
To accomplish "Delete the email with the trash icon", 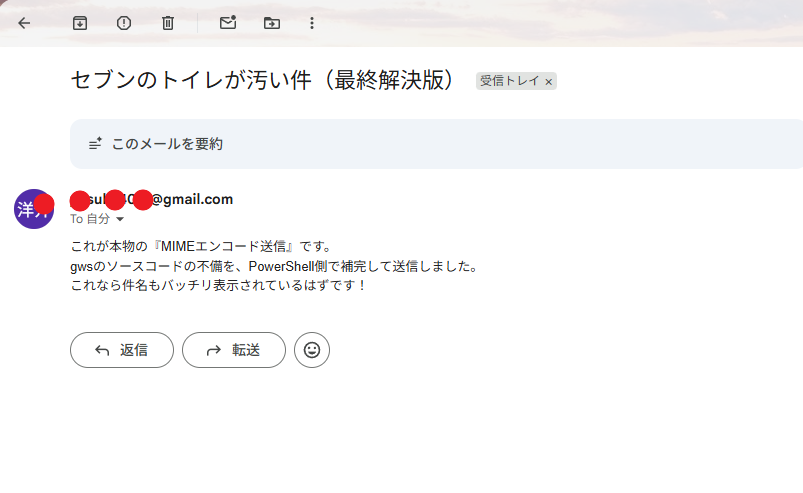I will [168, 23].
